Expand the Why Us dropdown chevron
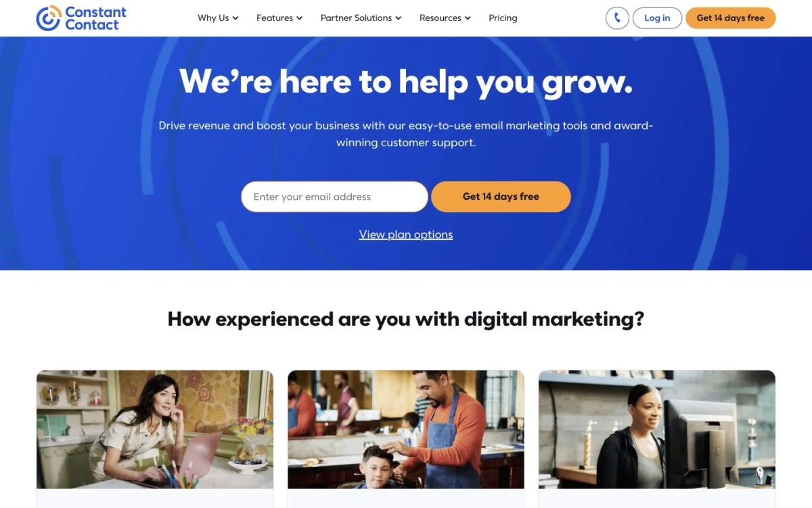Image resolution: width=812 pixels, height=508 pixels. [x=235, y=18]
